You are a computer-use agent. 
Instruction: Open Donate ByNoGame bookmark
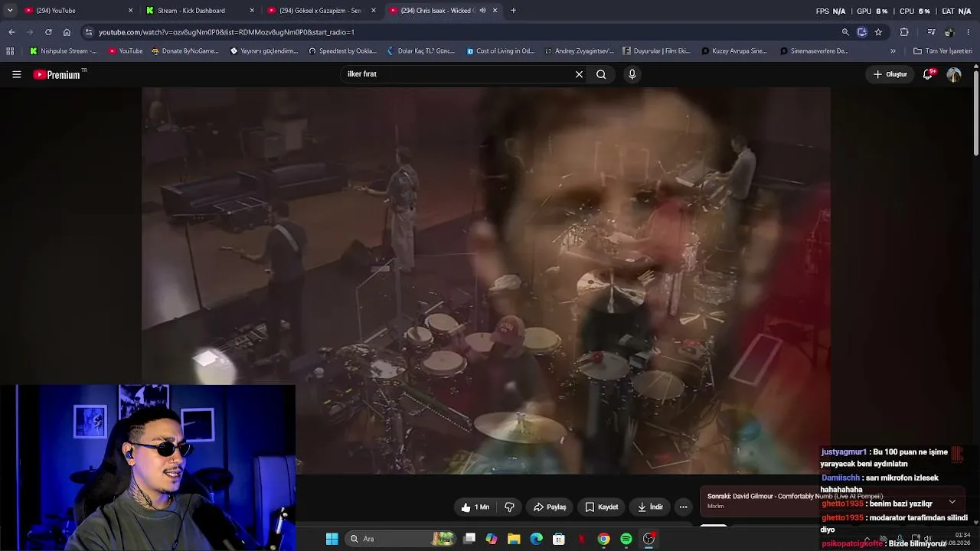coord(185,51)
